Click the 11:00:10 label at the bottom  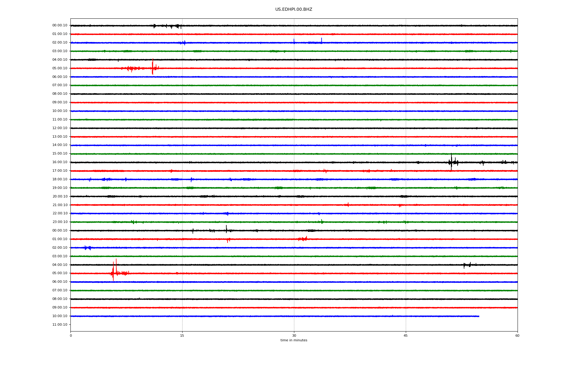coord(60,325)
